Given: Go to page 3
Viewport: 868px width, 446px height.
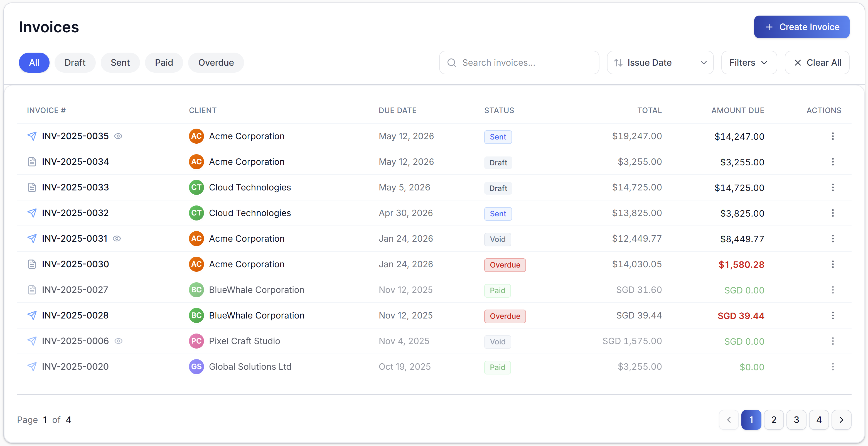Looking at the screenshot, I should pos(796,420).
